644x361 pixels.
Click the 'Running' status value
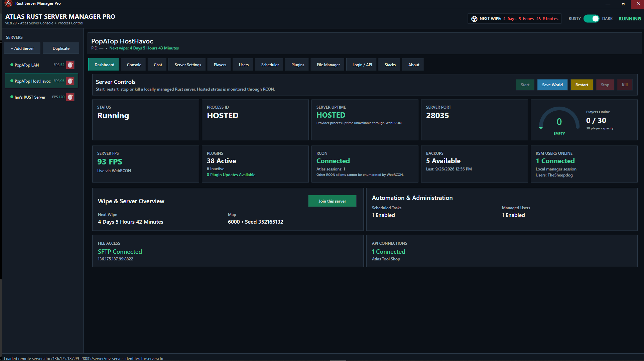click(x=113, y=116)
